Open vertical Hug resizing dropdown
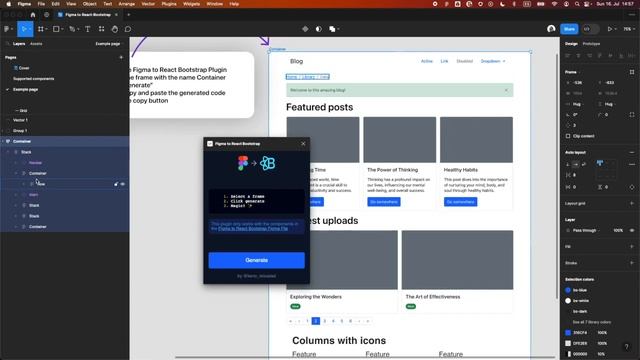Screen dimensions: 640x360 pyautogui.click(x=610, y=104)
